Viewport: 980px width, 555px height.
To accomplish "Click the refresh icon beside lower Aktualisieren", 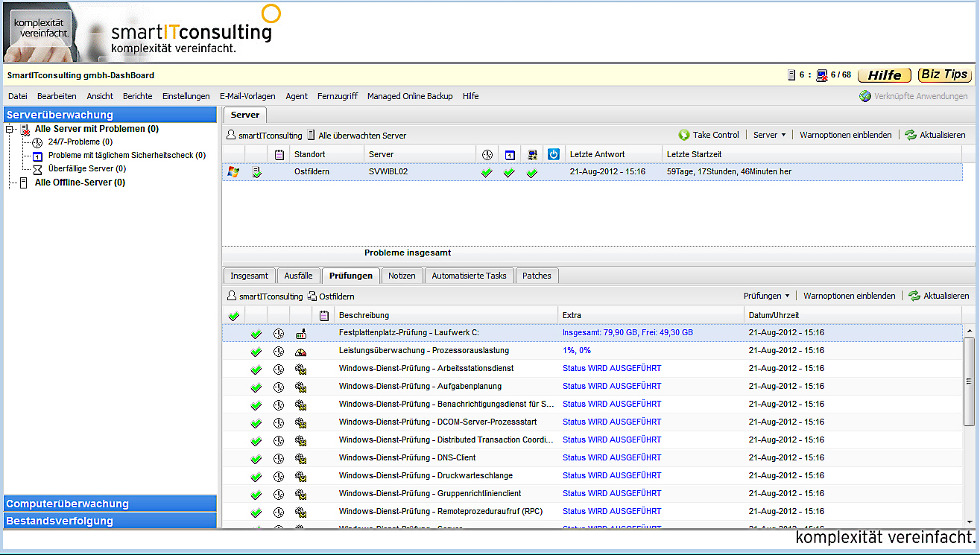I will point(914,296).
